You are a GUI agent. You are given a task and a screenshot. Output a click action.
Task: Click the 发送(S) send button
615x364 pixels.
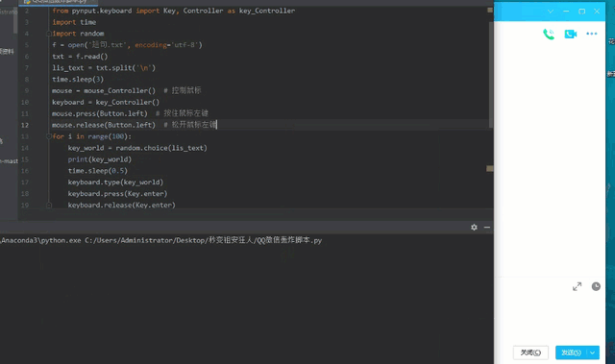click(571, 352)
